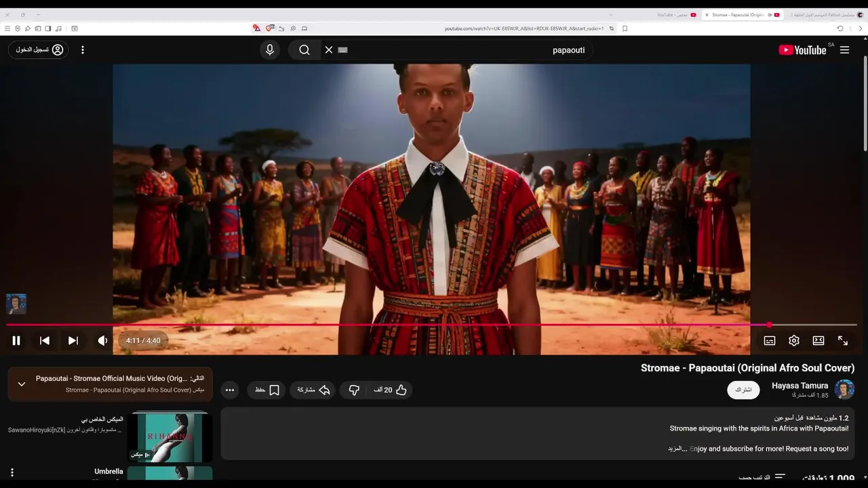
Task: Open the comments sort-by dropdown
Action: pyautogui.click(x=762, y=478)
